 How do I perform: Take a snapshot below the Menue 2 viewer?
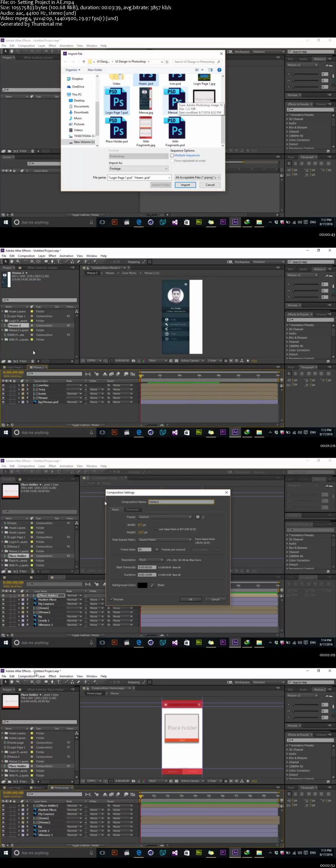click(133, 361)
